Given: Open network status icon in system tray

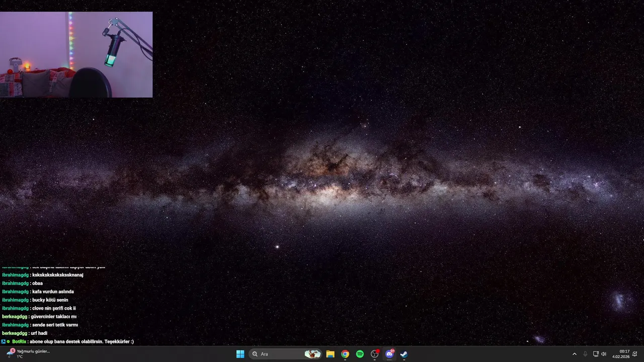Looking at the screenshot, I should coord(596,354).
